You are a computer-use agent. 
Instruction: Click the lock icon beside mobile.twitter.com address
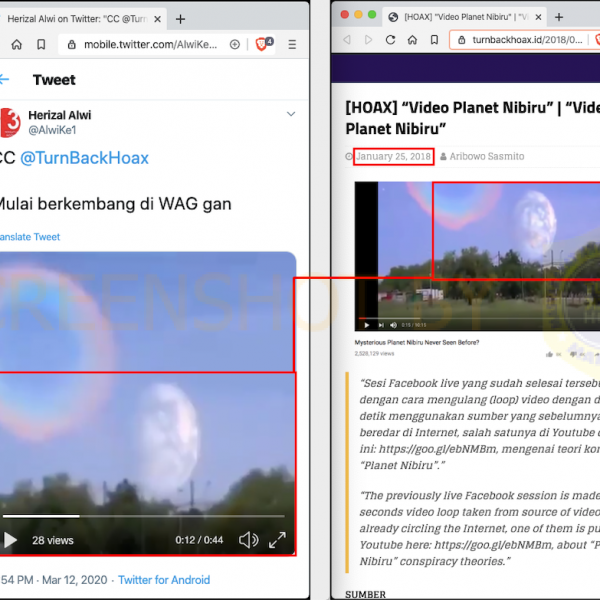[72, 45]
